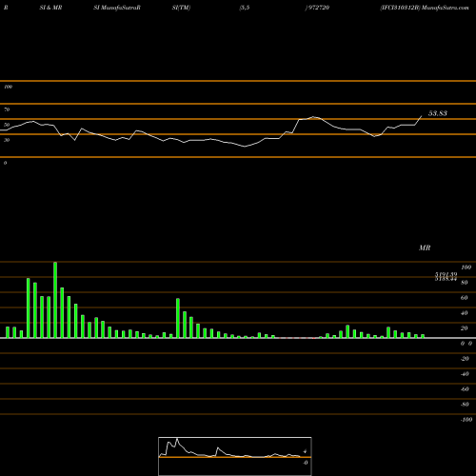This screenshot has width=476, height=476.
Task: Click the MR axis label 80
Action: pyautogui.click(x=465, y=283)
